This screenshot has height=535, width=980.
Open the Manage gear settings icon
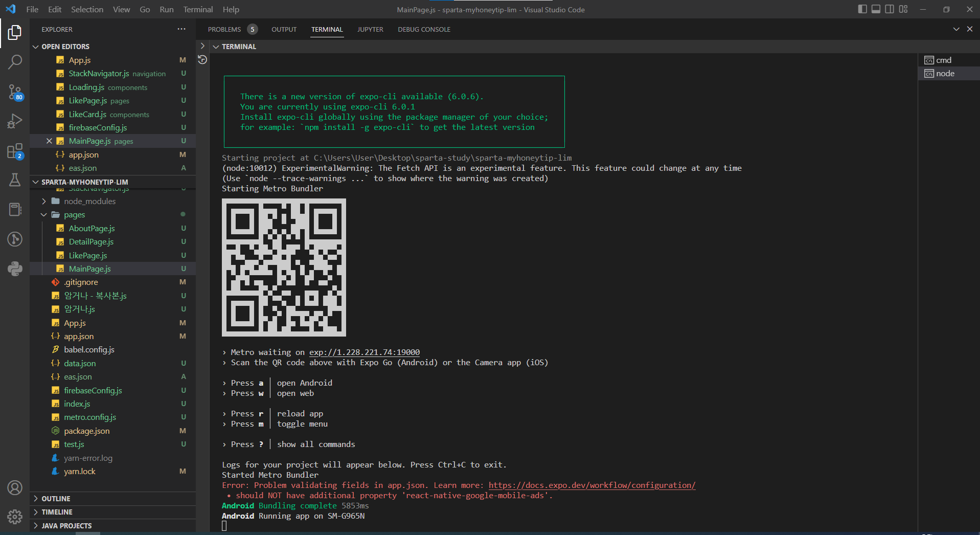point(15,517)
